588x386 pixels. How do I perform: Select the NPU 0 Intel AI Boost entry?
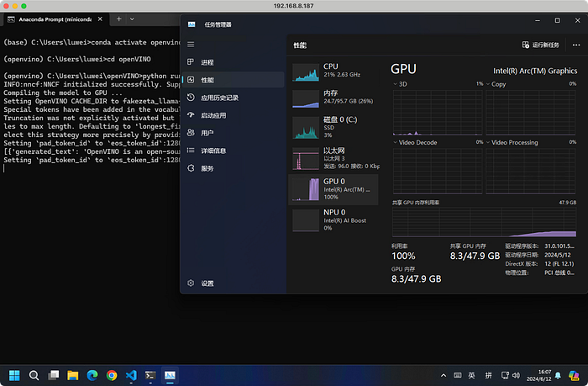[333, 220]
